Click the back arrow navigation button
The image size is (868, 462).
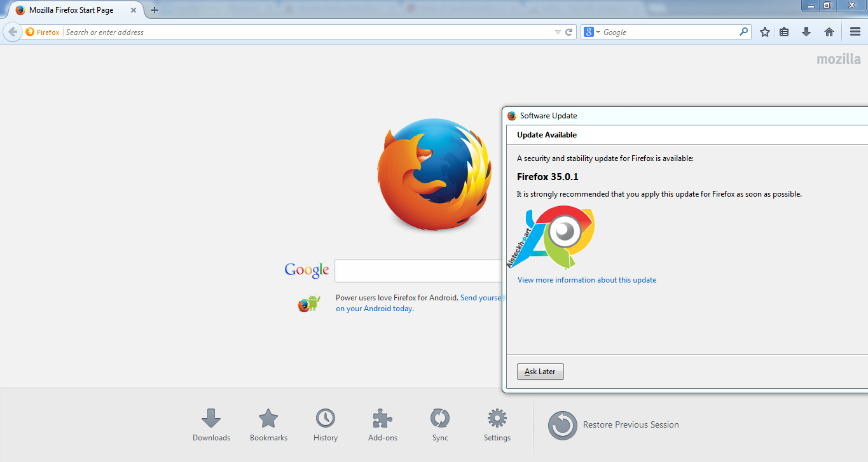point(13,32)
